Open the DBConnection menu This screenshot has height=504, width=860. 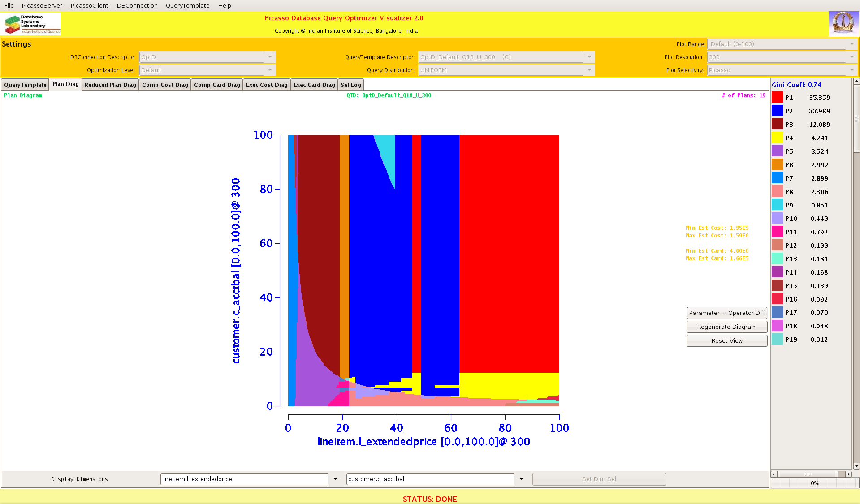[137, 5]
